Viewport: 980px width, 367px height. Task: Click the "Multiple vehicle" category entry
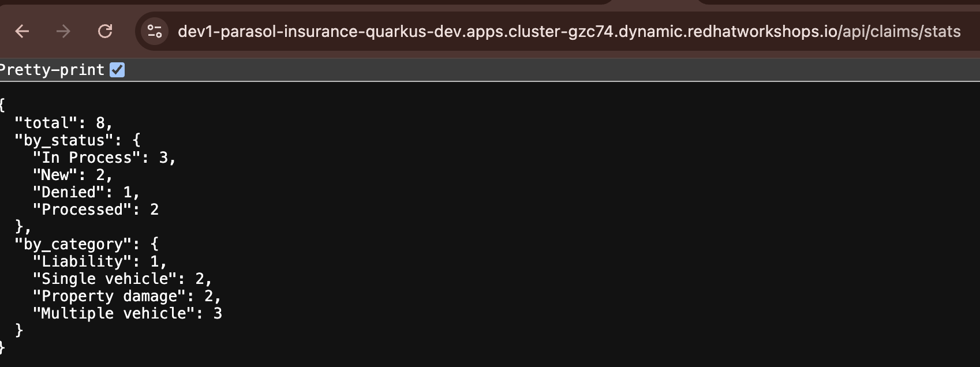coord(114,313)
